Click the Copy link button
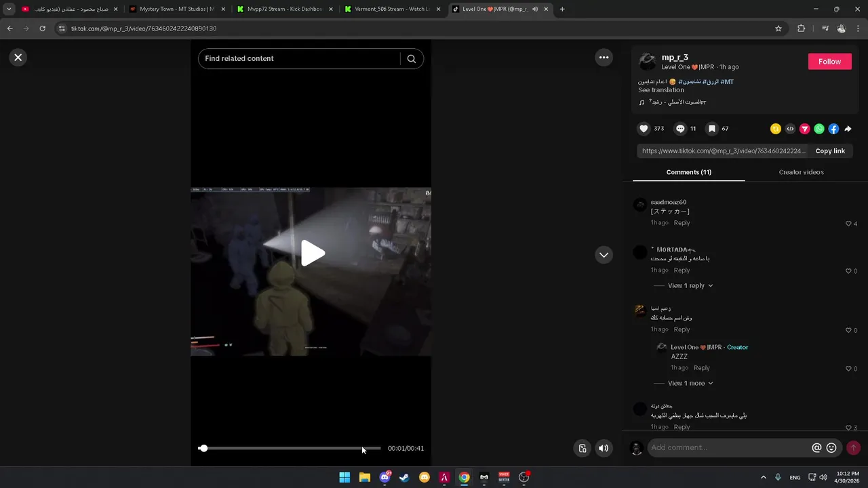 830,151
